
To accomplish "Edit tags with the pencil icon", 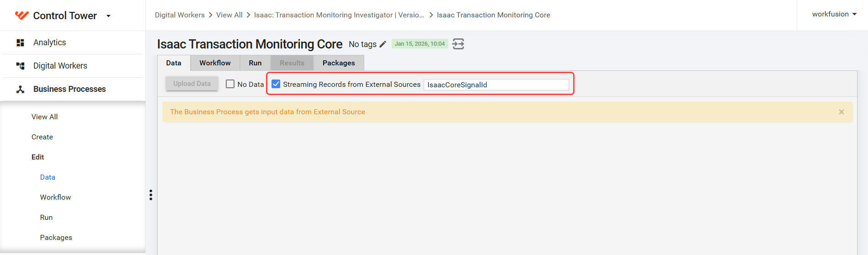I will [x=383, y=44].
